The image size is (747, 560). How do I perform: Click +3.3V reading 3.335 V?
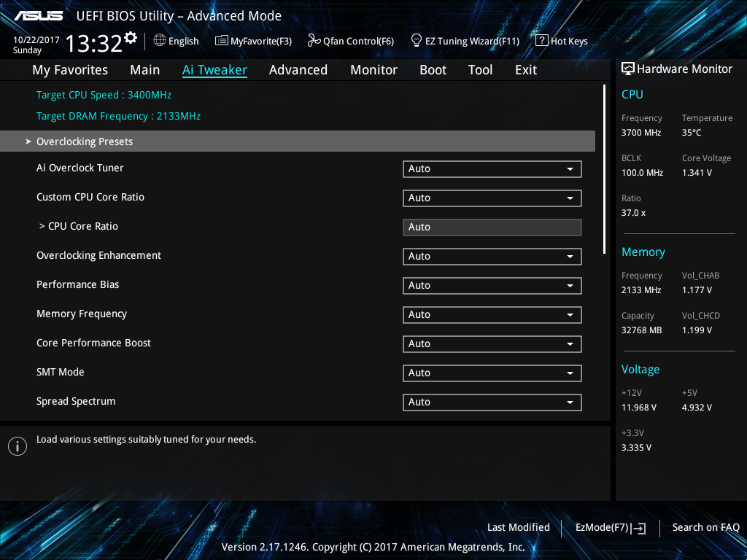pos(636,448)
